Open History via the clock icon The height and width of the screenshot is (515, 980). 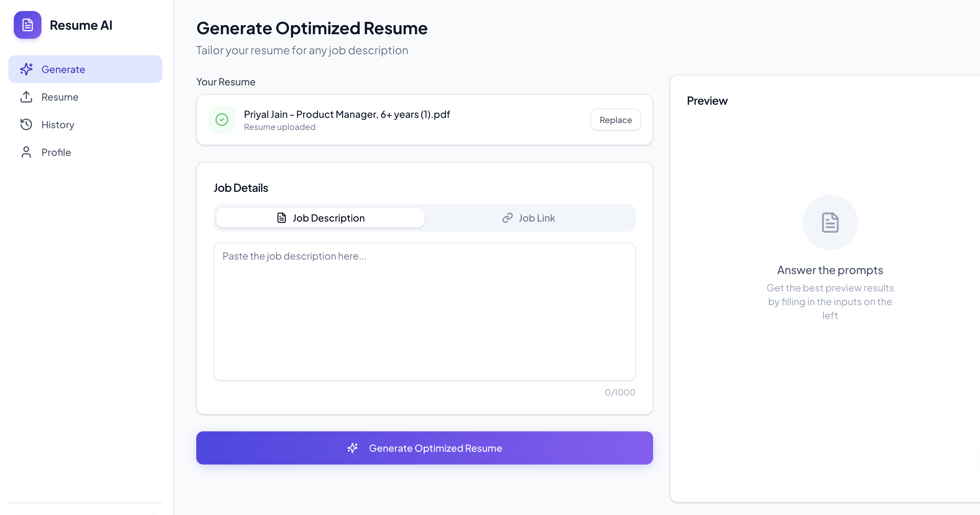point(26,124)
